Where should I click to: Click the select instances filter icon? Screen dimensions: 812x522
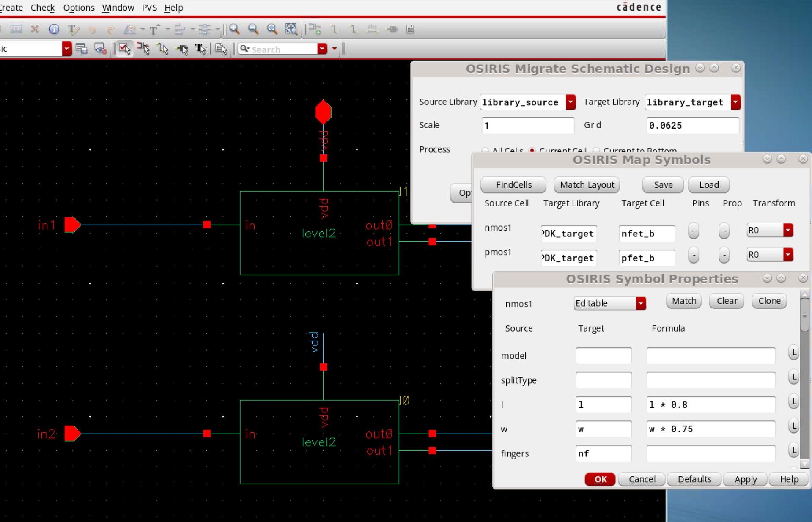143,49
